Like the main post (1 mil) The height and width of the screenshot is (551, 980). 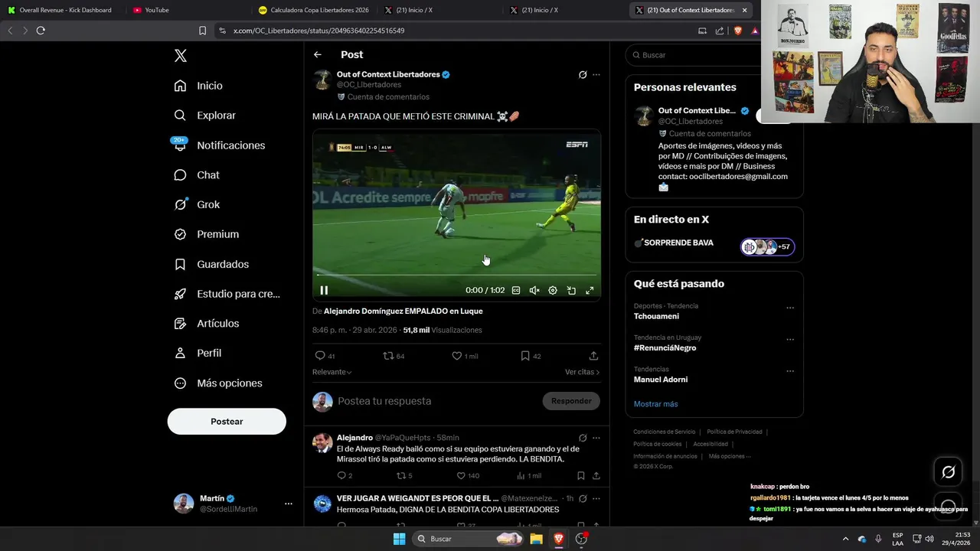(465, 356)
